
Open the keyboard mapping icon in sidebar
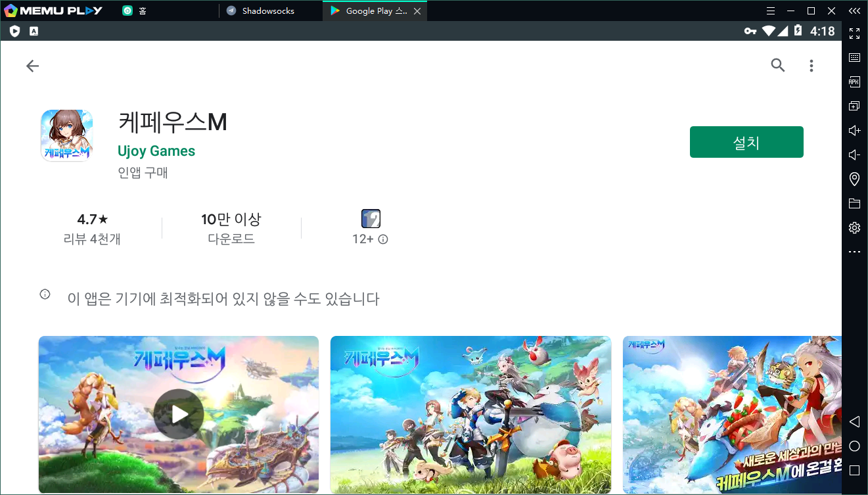[854, 58]
